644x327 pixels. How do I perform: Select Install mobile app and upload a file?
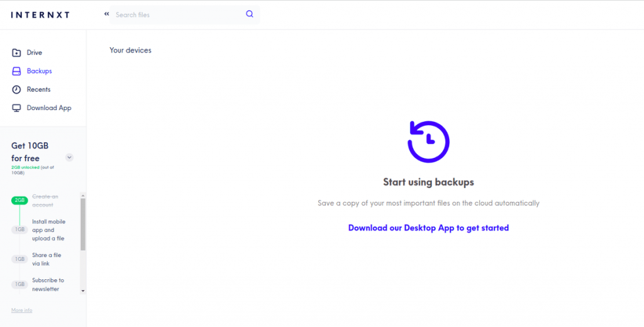[48, 230]
